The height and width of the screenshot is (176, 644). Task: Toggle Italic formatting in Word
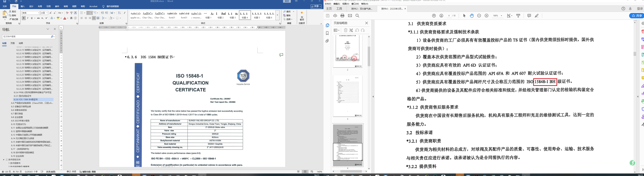tap(28, 18)
